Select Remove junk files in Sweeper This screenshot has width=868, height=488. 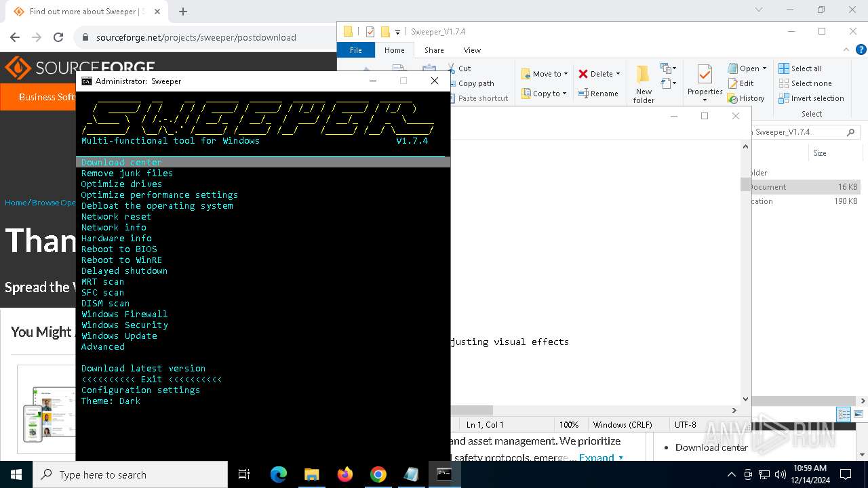coord(127,174)
